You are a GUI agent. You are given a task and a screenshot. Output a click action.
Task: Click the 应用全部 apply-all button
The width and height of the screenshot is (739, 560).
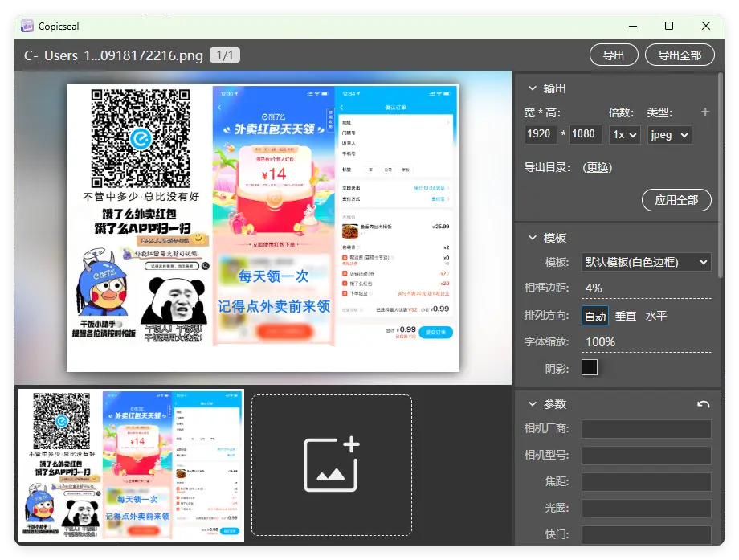676,200
